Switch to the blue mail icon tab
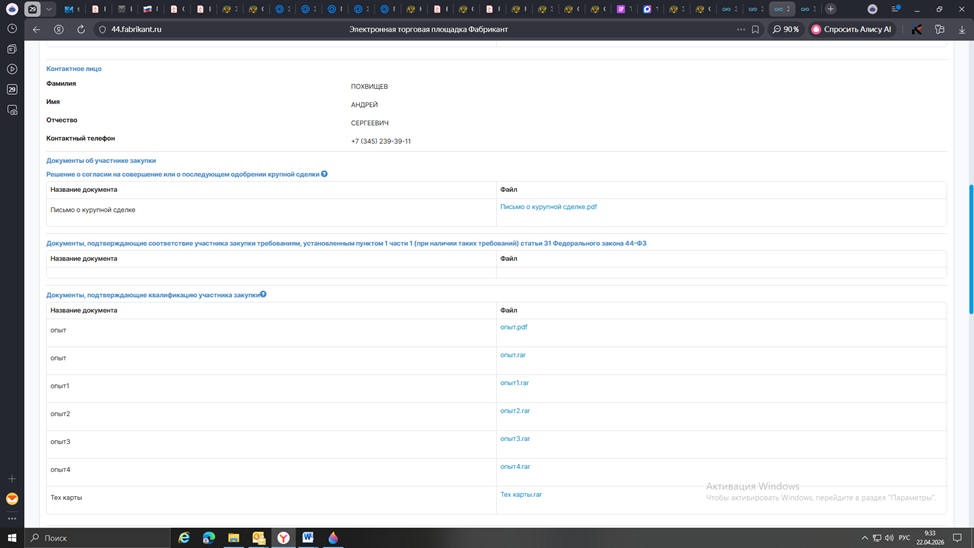The height and width of the screenshot is (548, 974). (x=70, y=9)
